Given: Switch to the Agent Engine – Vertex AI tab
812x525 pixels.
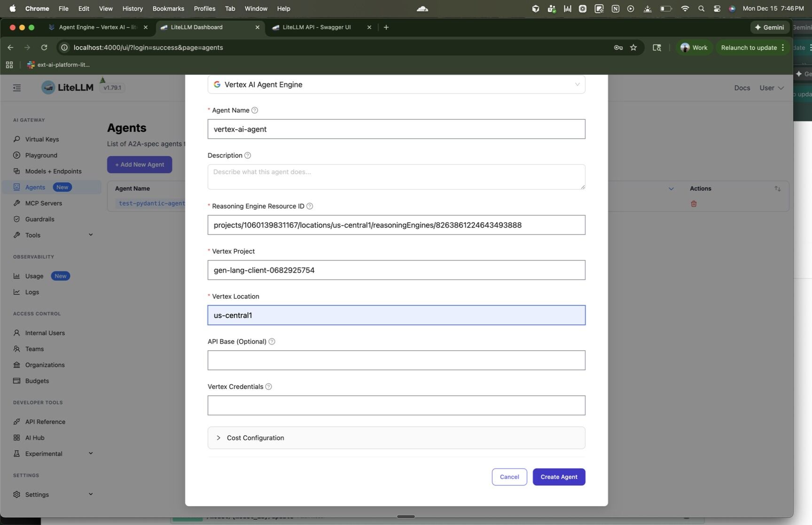Looking at the screenshot, I should 98,27.
